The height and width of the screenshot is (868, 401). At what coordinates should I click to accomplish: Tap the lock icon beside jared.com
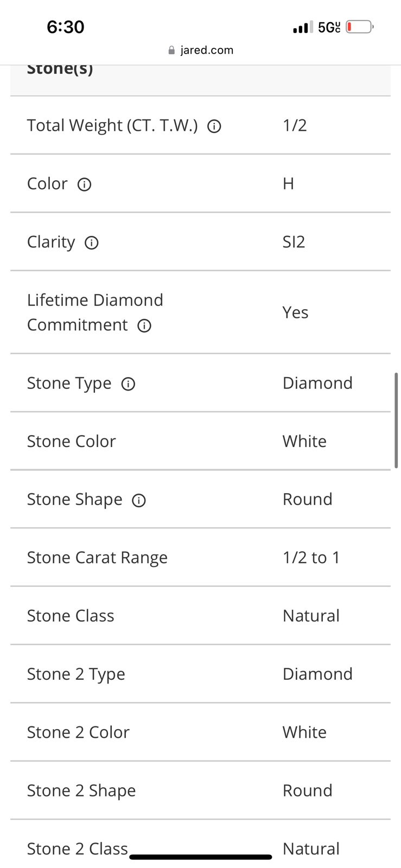tap(172, 50)
